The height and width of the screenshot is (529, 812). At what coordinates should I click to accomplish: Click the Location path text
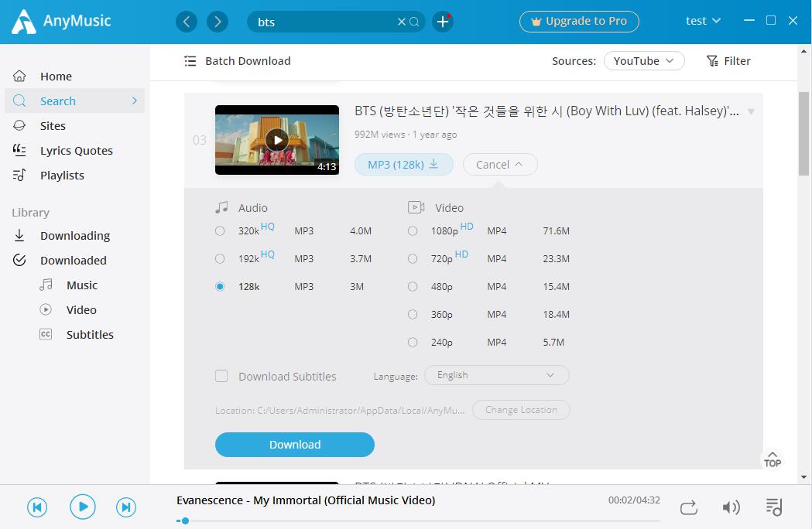coord(340,411)
